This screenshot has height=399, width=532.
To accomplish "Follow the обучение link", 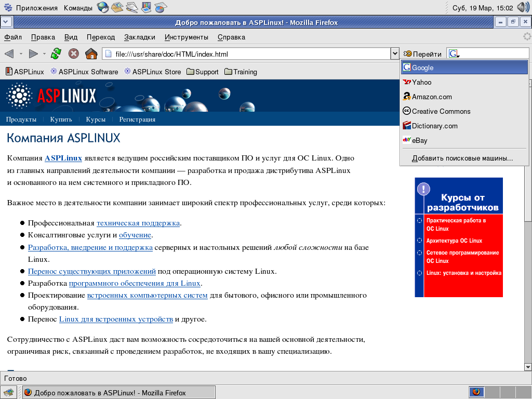I will coord(135,235).
